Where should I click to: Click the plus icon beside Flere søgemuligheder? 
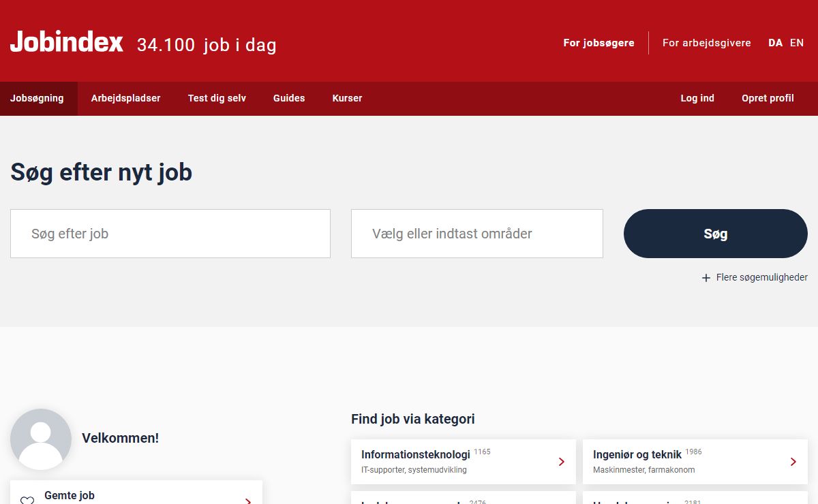click(706, 278)
